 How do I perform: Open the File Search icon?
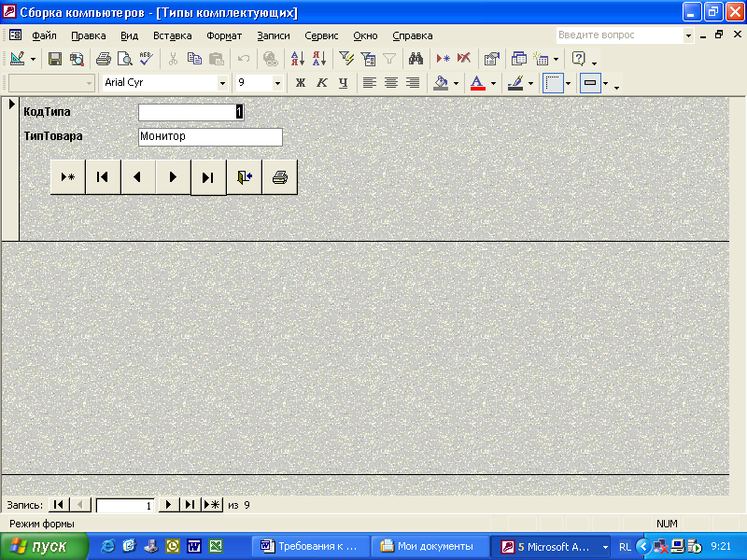(77, 59)
